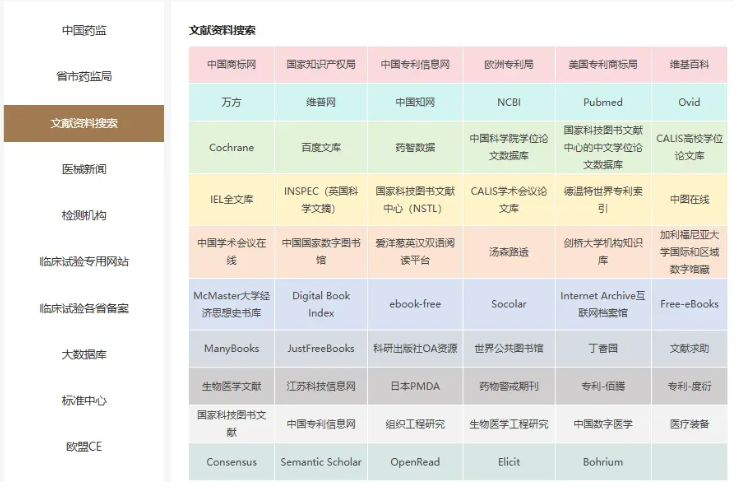Visit 美国专利商标局 link

tap(611, 65)
